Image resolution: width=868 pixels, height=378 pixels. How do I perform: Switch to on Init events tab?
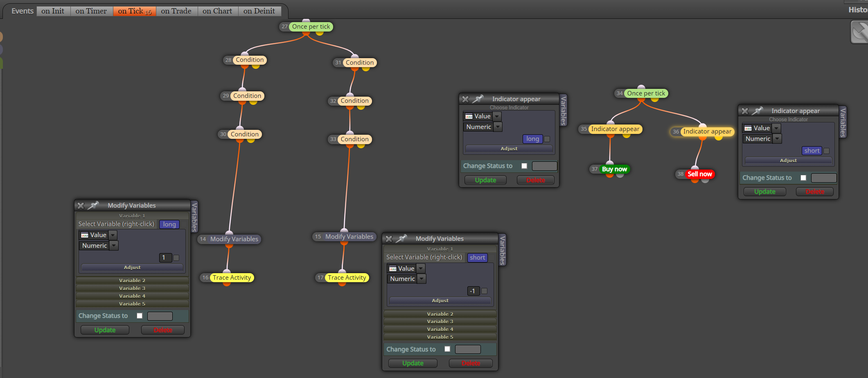pyautogui.click(x=53, y=11)
